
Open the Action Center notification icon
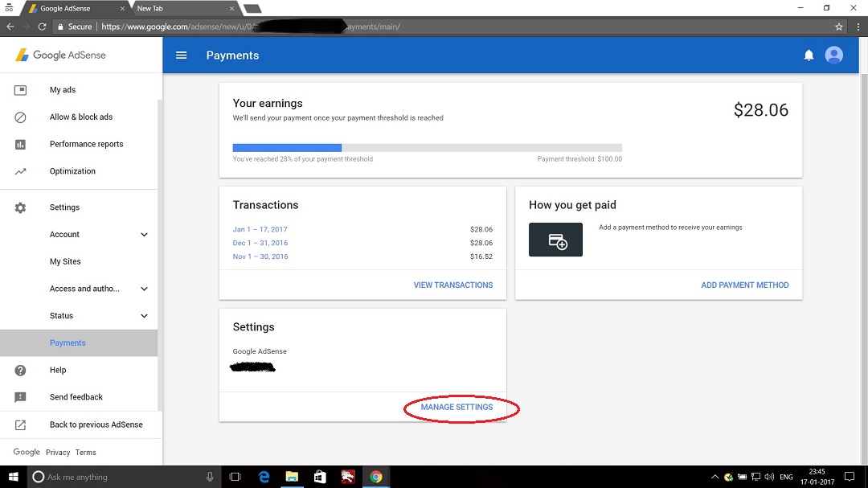pos(850,477)
